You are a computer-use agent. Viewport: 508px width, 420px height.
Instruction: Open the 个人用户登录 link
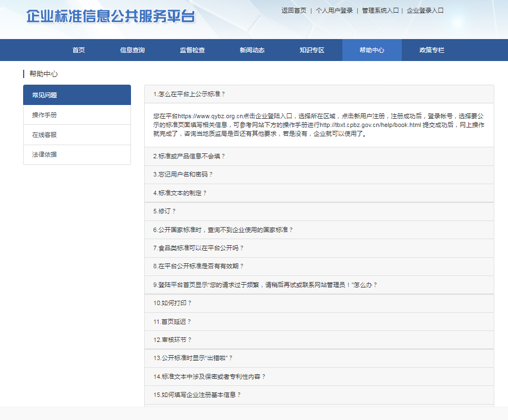pyautogui.click(x=334, y=10)
